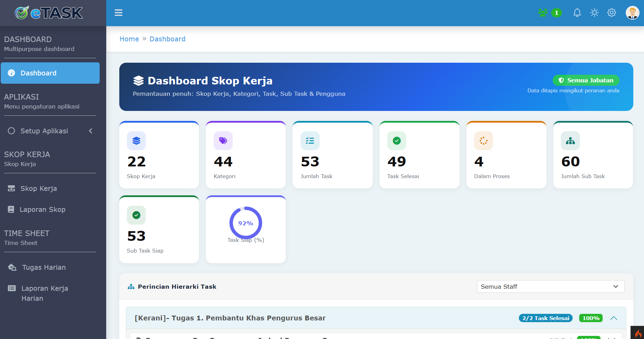Click the Jumlah Sub Task hierarchy icon
This screenshot has width=644, height=339.
570,141
